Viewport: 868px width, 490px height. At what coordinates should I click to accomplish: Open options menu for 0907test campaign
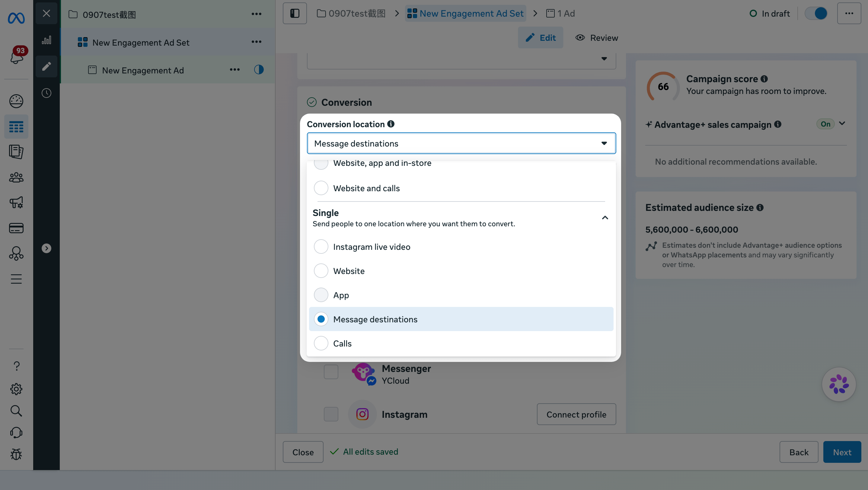click(257, 14)
